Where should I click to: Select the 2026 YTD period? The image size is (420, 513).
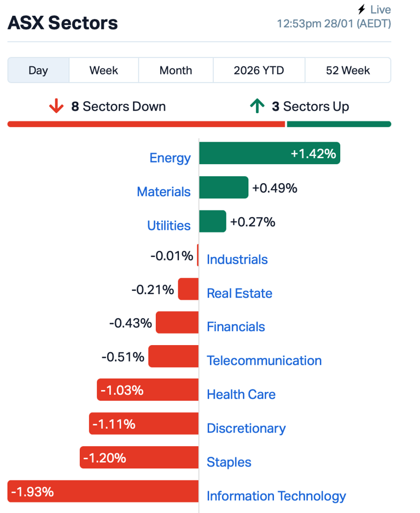click(259, 70)
